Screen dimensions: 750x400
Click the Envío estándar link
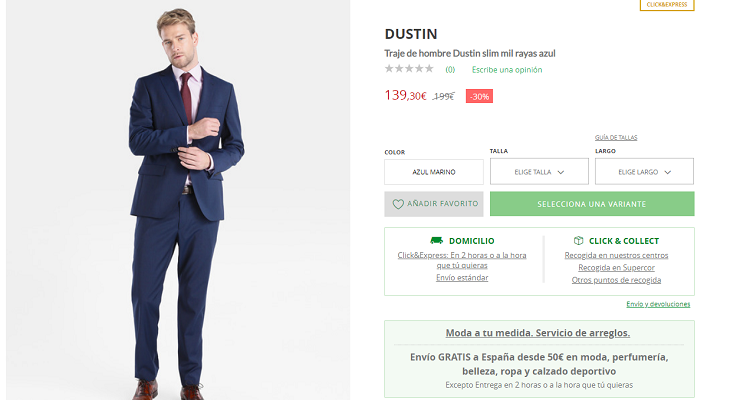point(462,278)
